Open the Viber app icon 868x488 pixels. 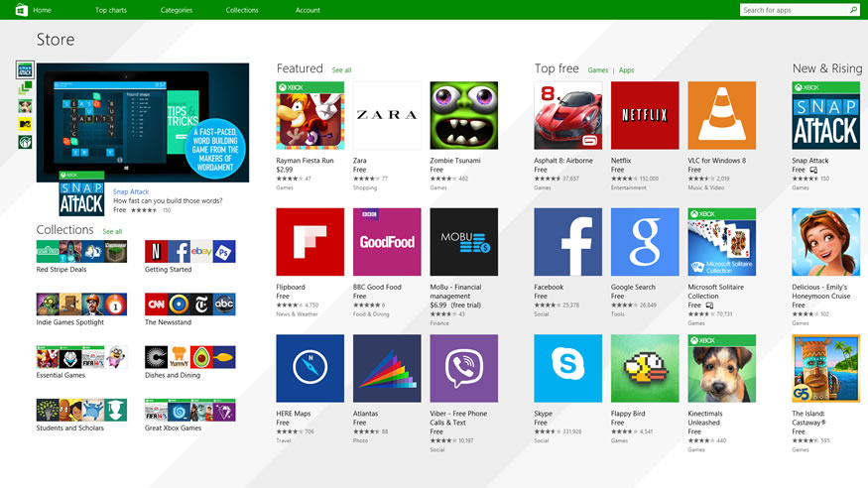coord(464,368)
